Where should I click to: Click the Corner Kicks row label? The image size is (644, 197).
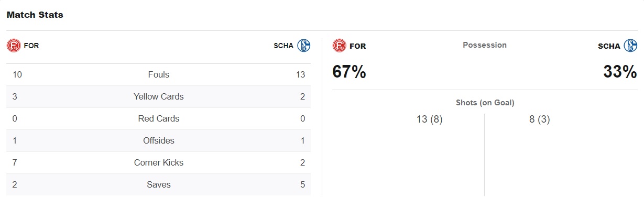tap(159, 162)
